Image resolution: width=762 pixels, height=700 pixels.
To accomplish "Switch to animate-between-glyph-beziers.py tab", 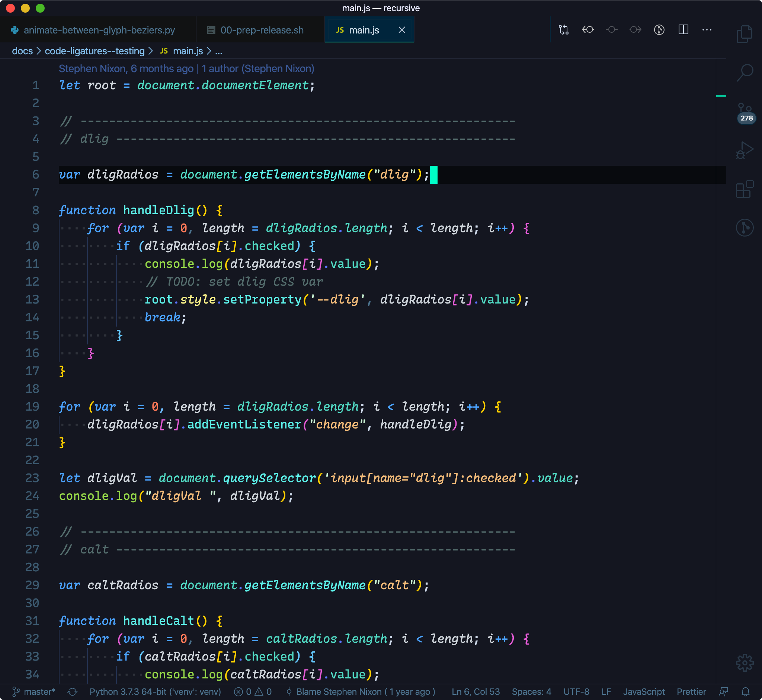I will pyautogui.click(x=99, y=30).
